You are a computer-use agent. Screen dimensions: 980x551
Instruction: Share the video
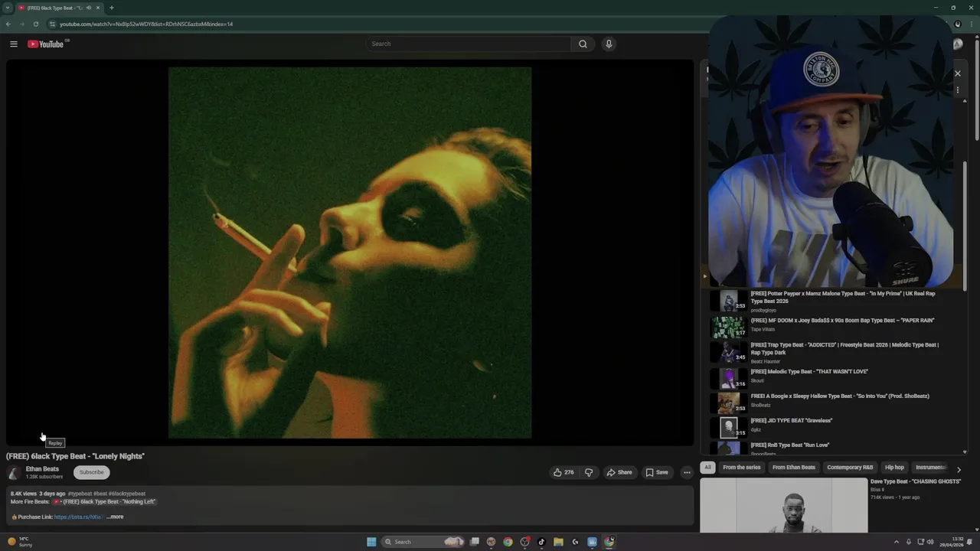point(619,472)
